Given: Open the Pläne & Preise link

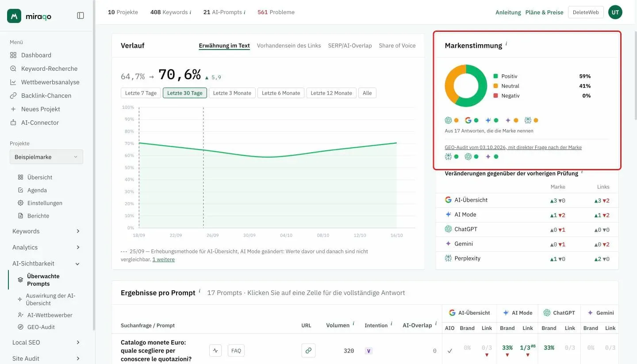Looking at the screenshot, I should click(545, 12).
